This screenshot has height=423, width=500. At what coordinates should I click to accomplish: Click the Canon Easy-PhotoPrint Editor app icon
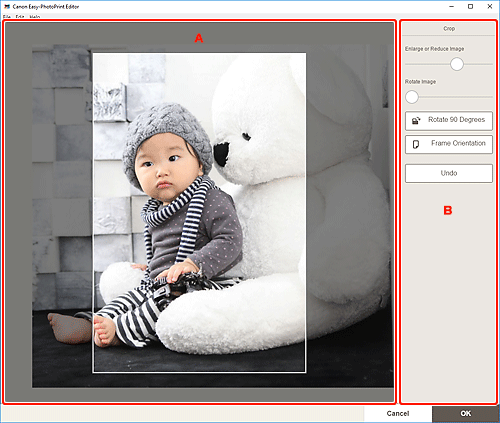[7, 6]
